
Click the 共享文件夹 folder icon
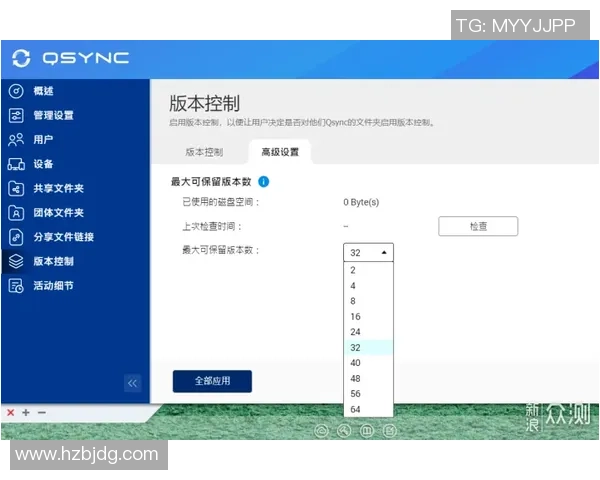click(16, 188)
